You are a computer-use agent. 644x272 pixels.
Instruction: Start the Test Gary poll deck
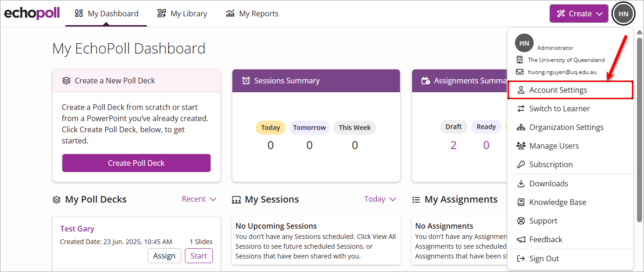coord(198,256)
